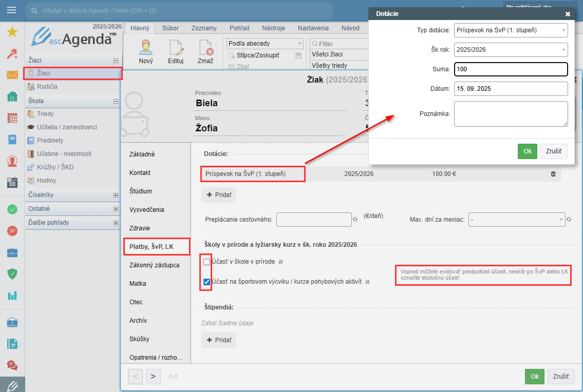
Task: Open the hamburger menu icon
Action: pyautogui.click(x=11, y=10)
